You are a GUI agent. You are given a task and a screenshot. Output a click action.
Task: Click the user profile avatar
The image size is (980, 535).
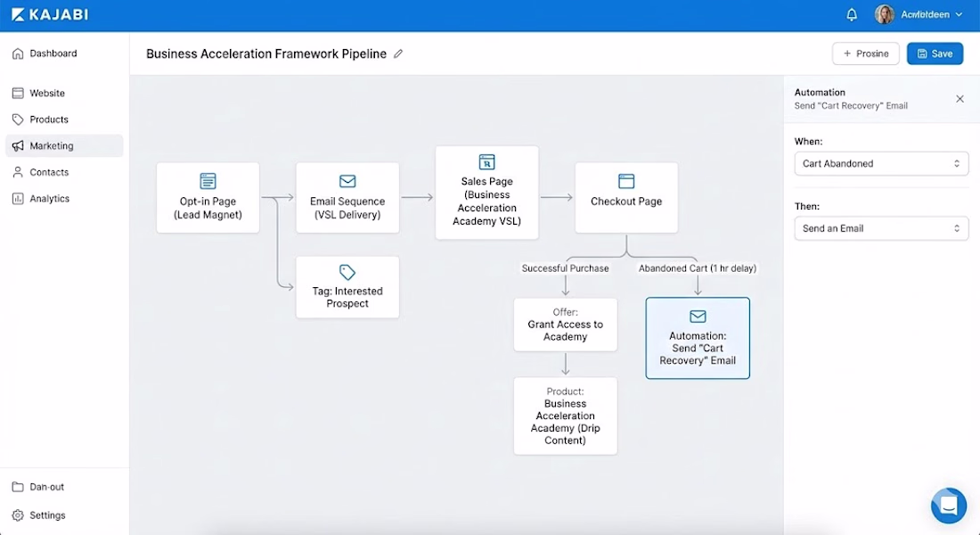pyautogui.click(x=884, y=14)
